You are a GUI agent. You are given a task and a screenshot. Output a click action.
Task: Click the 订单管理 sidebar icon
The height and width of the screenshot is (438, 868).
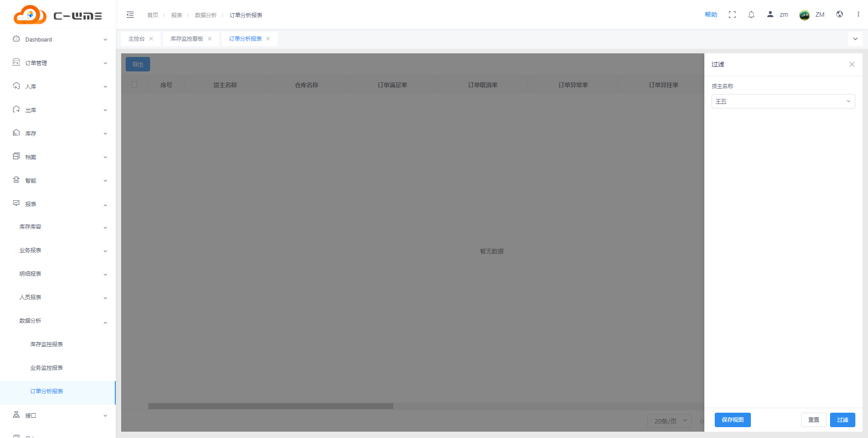coord(16,62)
